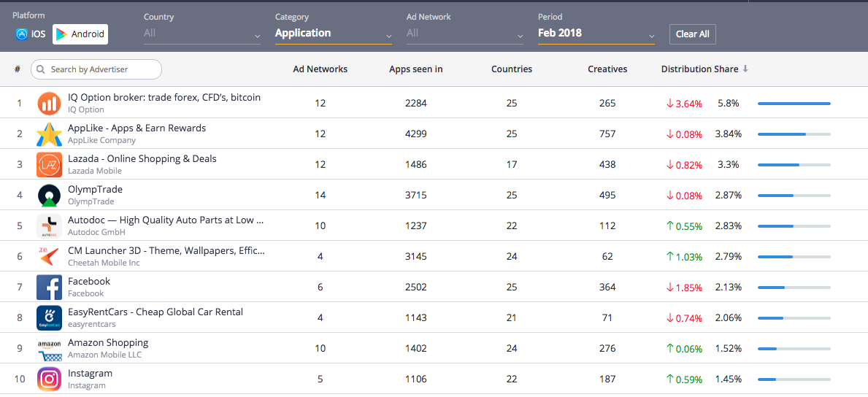Viewport: 868px width, 397px height.
Task: Switch platform to iOS
Action: click(31, 34)
